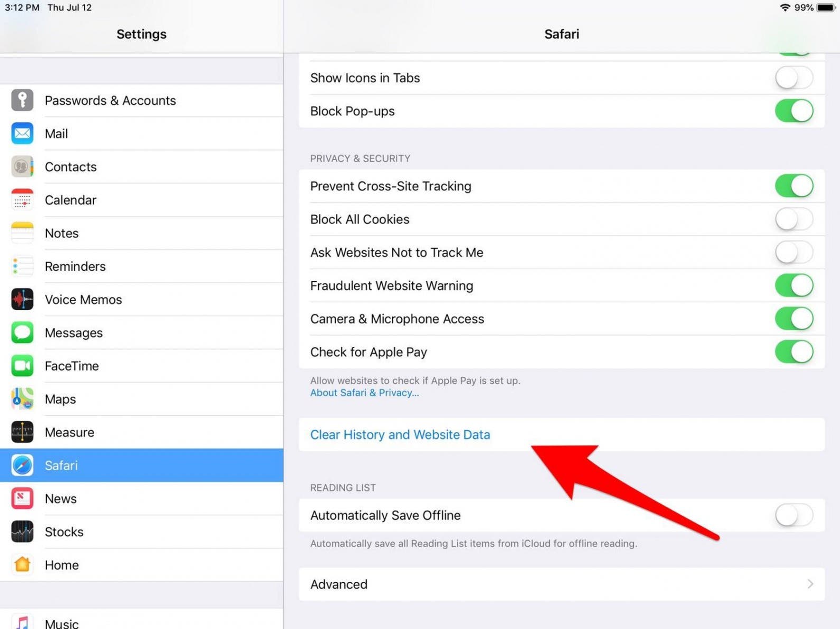This screenshot has width=840, height=629.
Task: Enable Automatically Save Offline switch
Action: click(x=794, y=515)
